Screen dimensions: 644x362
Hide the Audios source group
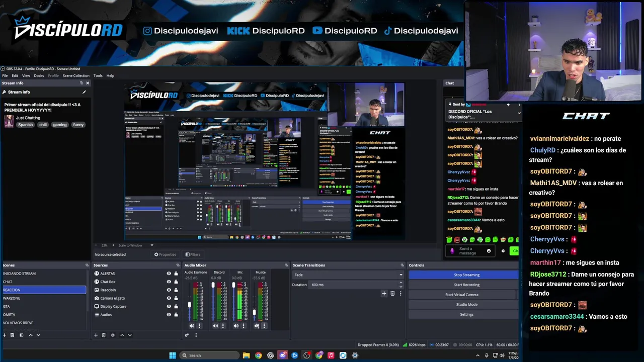point(169,315)
